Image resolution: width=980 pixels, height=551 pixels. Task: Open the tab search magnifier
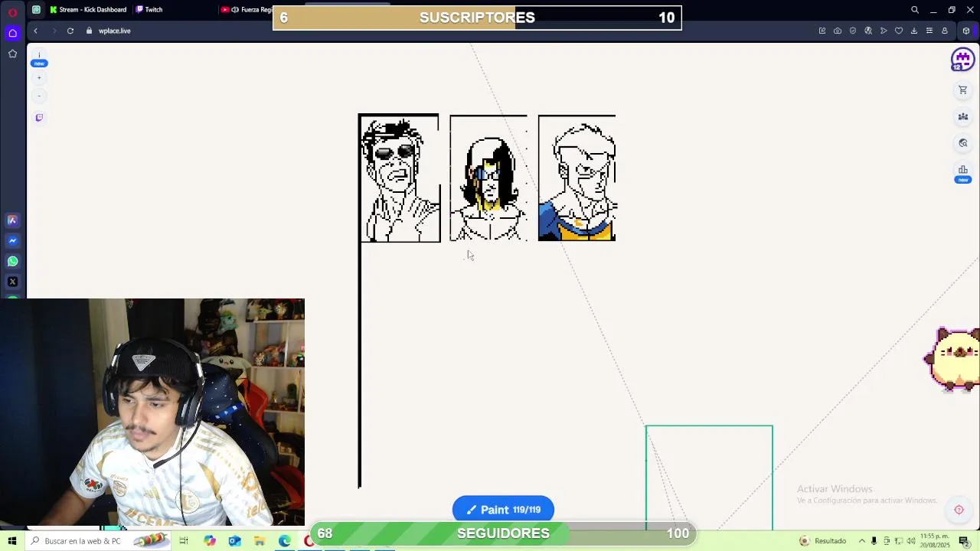click(x=914, y=10)
